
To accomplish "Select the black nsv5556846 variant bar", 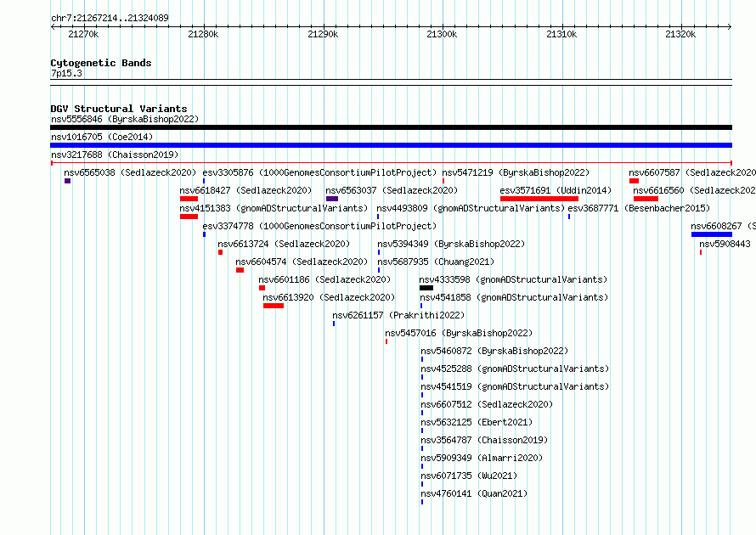I will 391,127.
